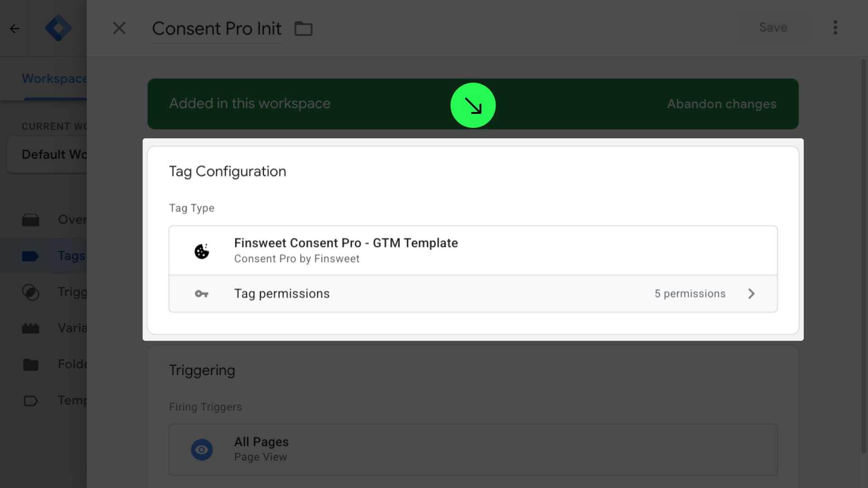868x488 pixels.
Task: Open the Default Workspace selector
Action: pos(47,155)
